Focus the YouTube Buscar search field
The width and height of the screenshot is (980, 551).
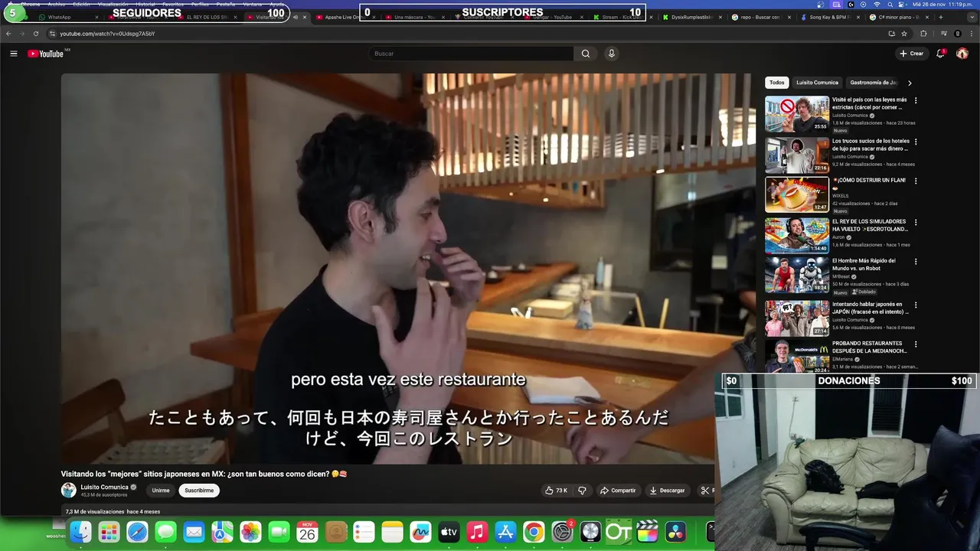click(x=471, y=54)
